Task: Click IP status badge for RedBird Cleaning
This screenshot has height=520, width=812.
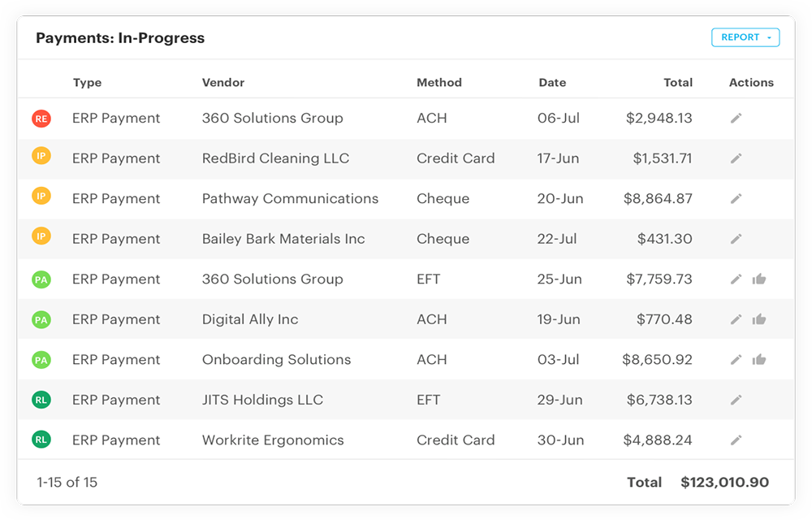Action: click(41, 155)
